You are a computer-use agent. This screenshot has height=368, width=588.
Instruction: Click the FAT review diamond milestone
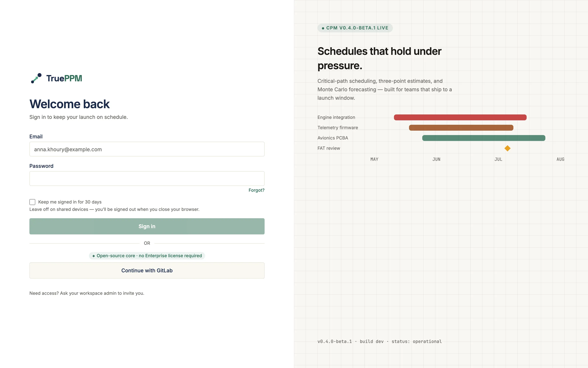point(507,148)
